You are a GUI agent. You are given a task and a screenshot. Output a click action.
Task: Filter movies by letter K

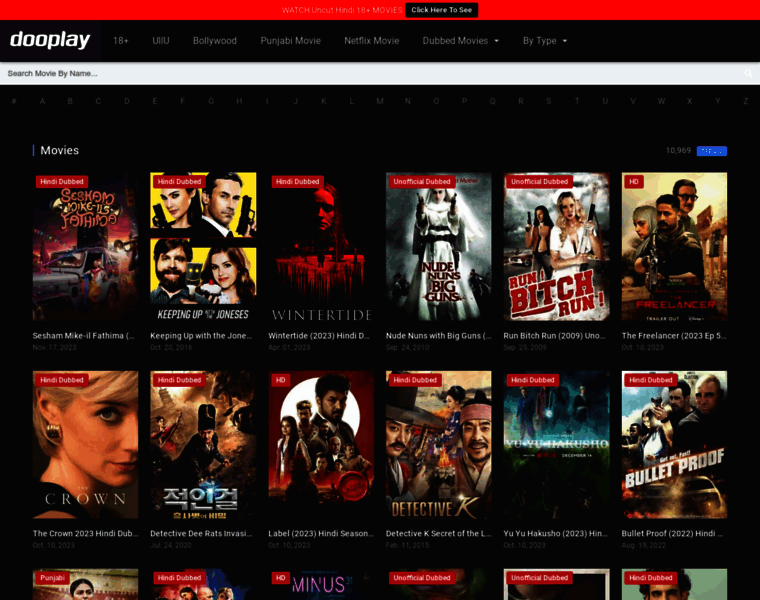click(x=323, y=101)
